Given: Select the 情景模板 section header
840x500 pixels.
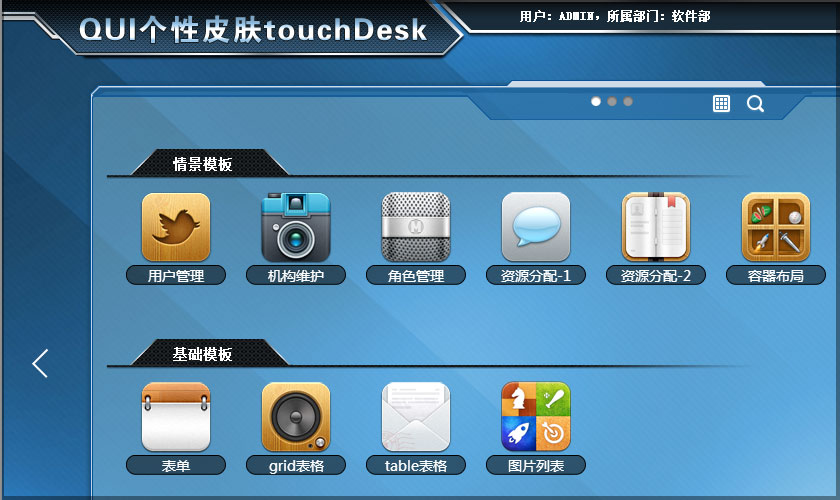Looking at the screenshot, I should pyautogui.click(x=209, y=163).
